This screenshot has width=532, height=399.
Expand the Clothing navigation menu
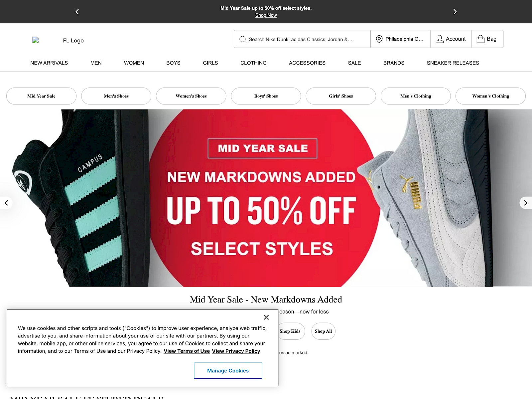pyautogui.click(x=253, y=63)
